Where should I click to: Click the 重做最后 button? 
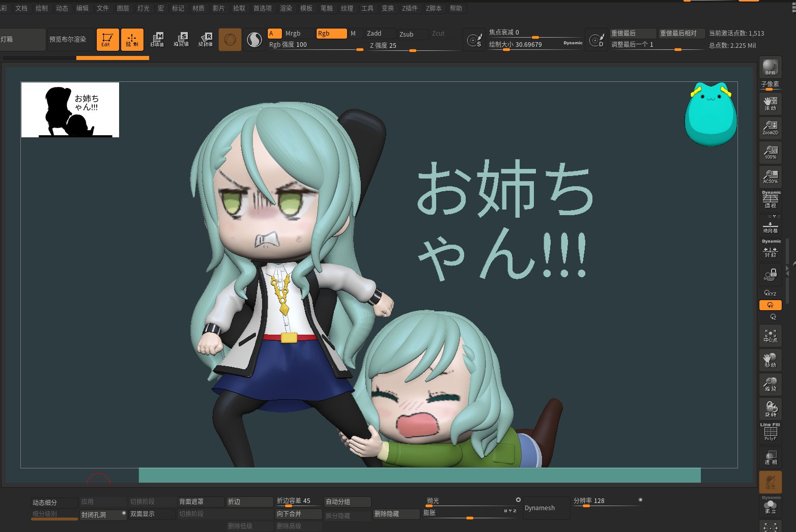(x=633, y=34)
